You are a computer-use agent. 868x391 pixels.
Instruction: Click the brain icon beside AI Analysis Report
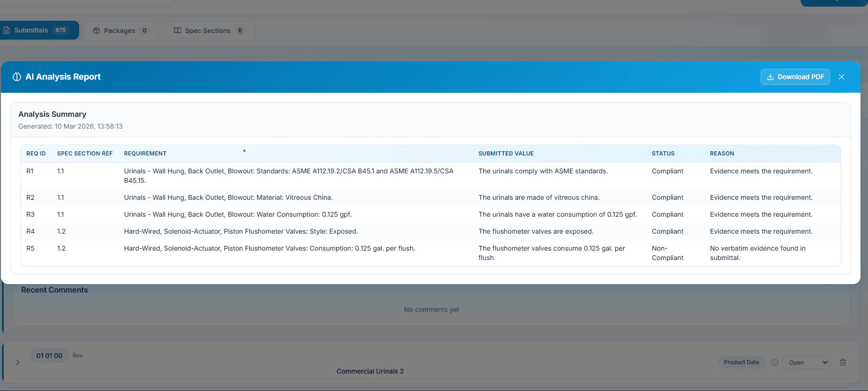[x=17, y=77]
